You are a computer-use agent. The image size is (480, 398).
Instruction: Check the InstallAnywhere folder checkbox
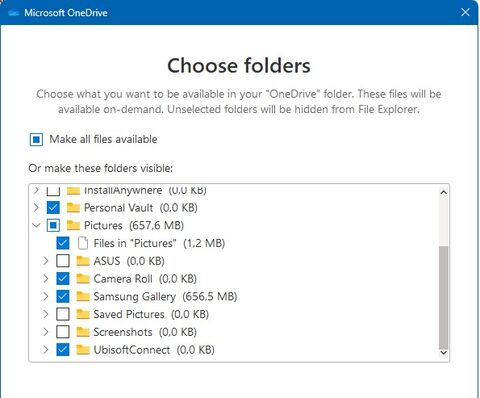point(53,191)
